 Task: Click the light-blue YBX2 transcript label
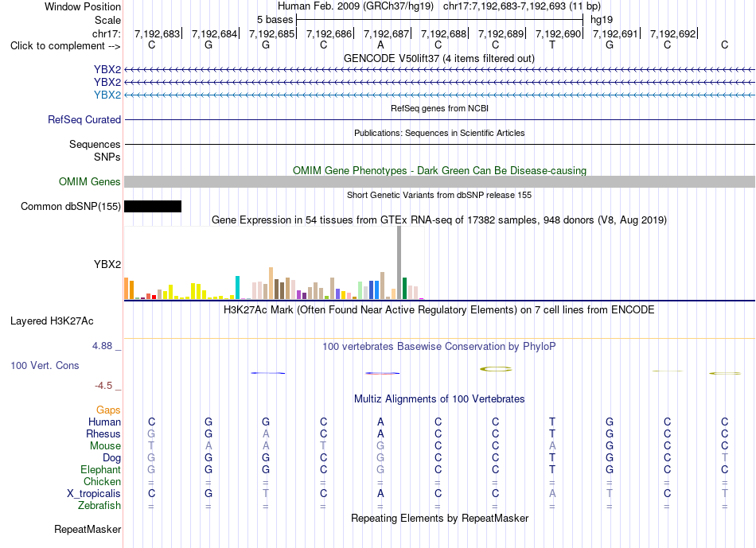[x=107, y=95]
